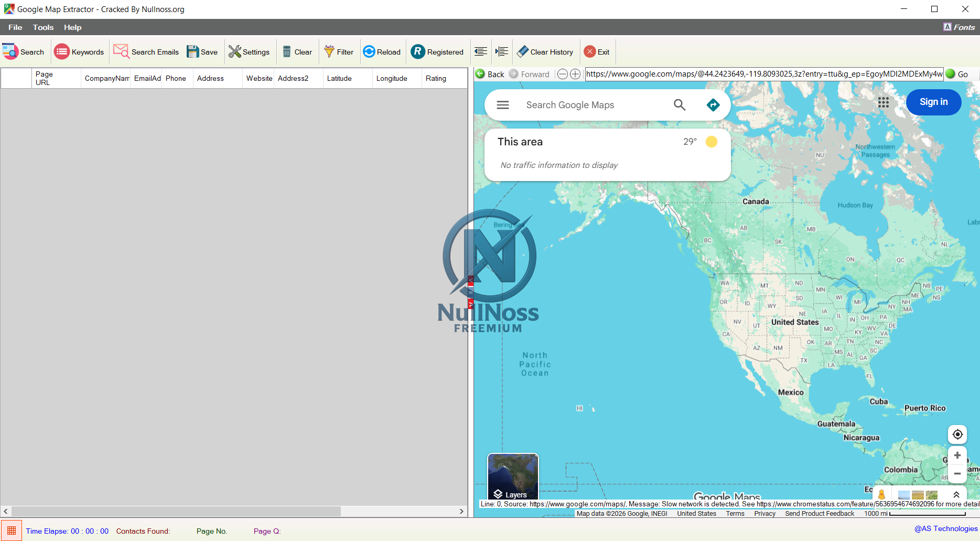Click the horizontal scrollbar under the grid

(176, 511)
